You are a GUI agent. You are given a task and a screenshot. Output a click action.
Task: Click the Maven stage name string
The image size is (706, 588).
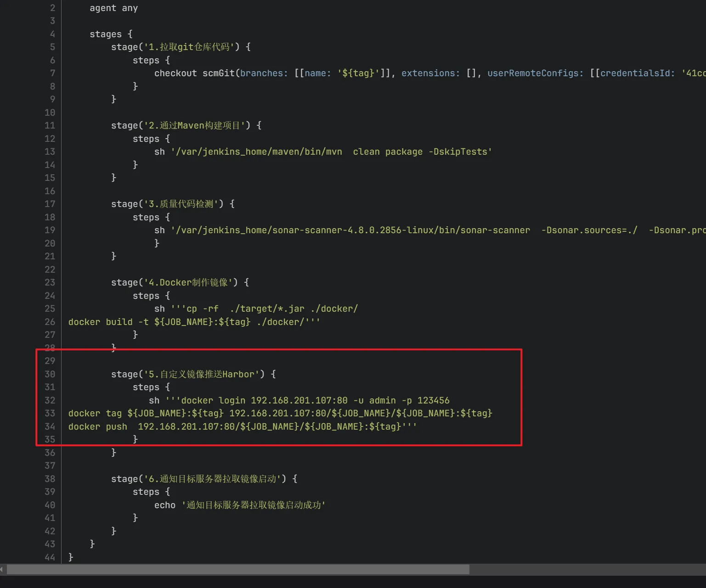pos(194,125)
